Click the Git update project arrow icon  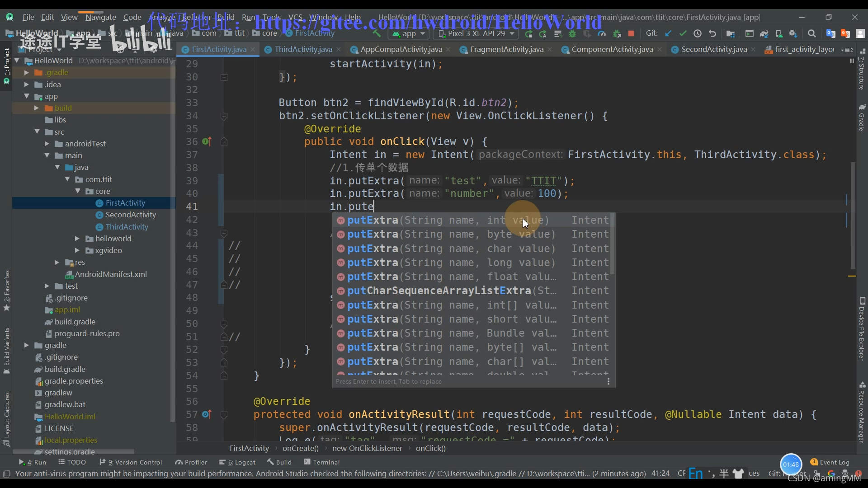point(668,34)
